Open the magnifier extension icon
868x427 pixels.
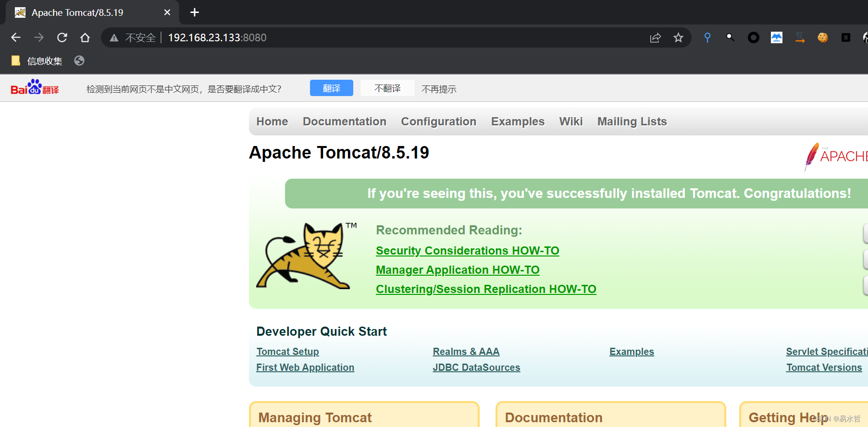click(730, 37)
